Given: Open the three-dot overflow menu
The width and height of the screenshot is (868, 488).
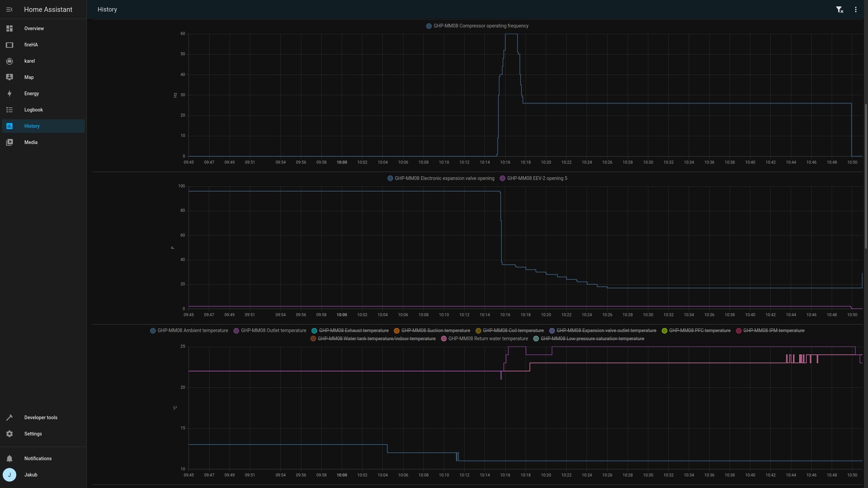Looking at the screenshot, I should click(x=855, y=10).
